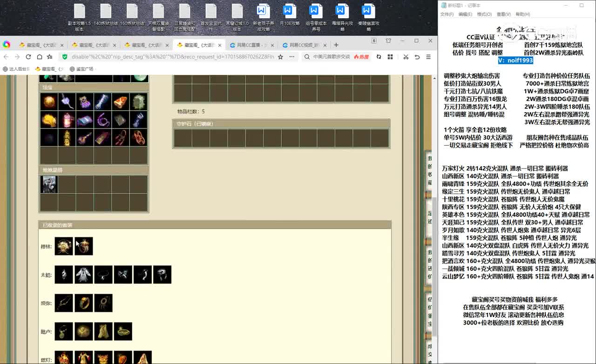This screenshot has height=364, width=596.
Task: Select the ring item in 禅林 row
Action: (84, 246)
